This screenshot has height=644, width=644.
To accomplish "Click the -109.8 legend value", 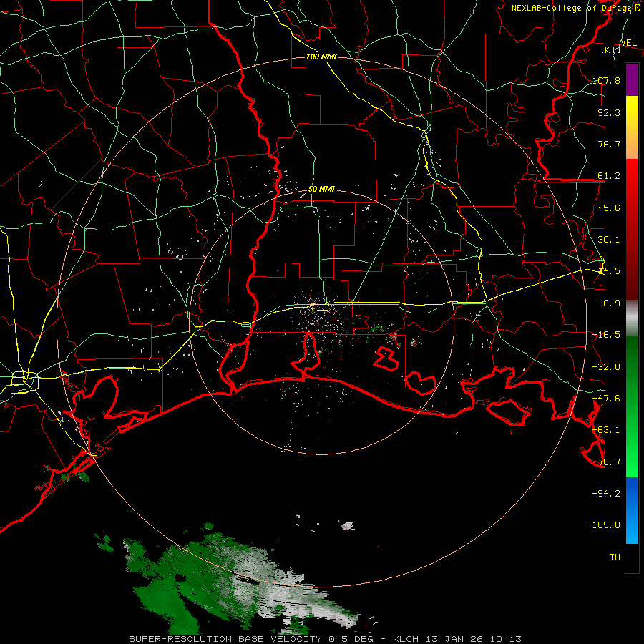I will click(x=603, y=525).
